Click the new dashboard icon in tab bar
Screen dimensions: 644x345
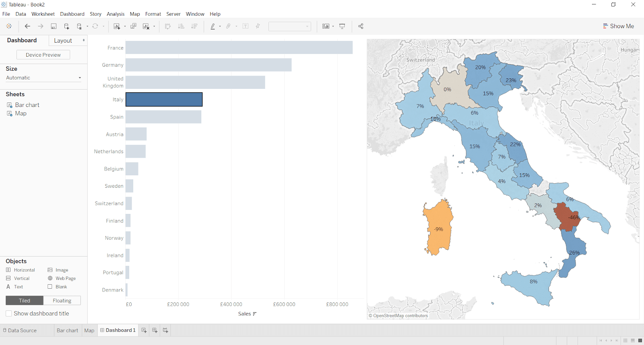click(x=155, y=330)
